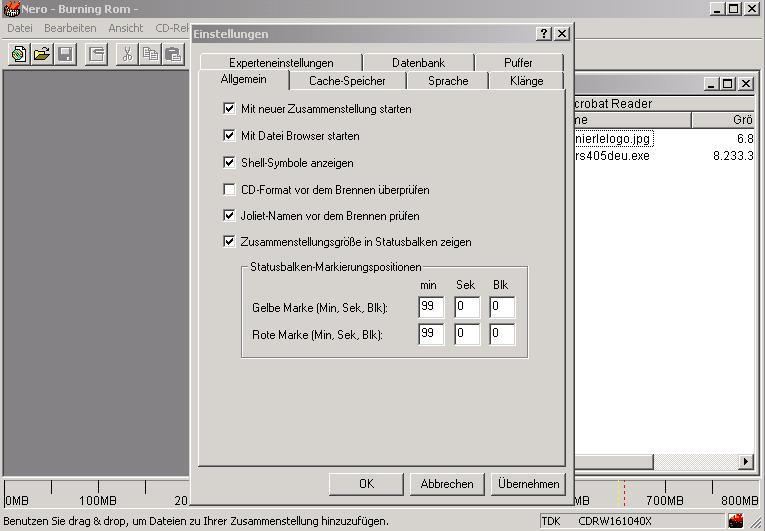Screen dimensions: 765x531
Task: Enable 'CD-Format vor dem Brennen überprüfen'
Action: click(x=230, y=188)
